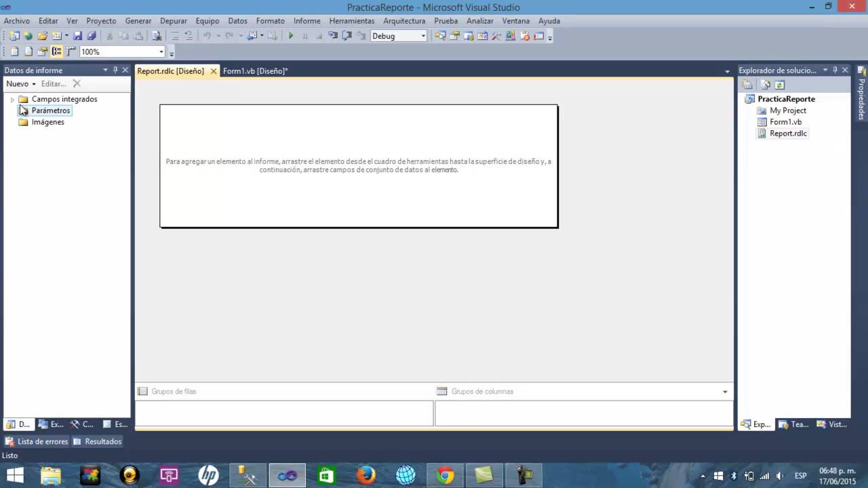Screen dimensions: 868x488
Task: Toggle the ruler icon in report toolbar
Action: [x=71, y=52]
